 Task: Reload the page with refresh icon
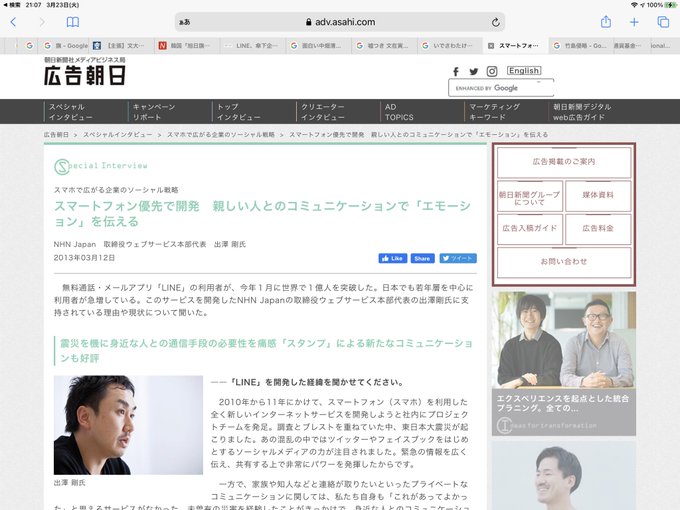[x=495, y=22]
